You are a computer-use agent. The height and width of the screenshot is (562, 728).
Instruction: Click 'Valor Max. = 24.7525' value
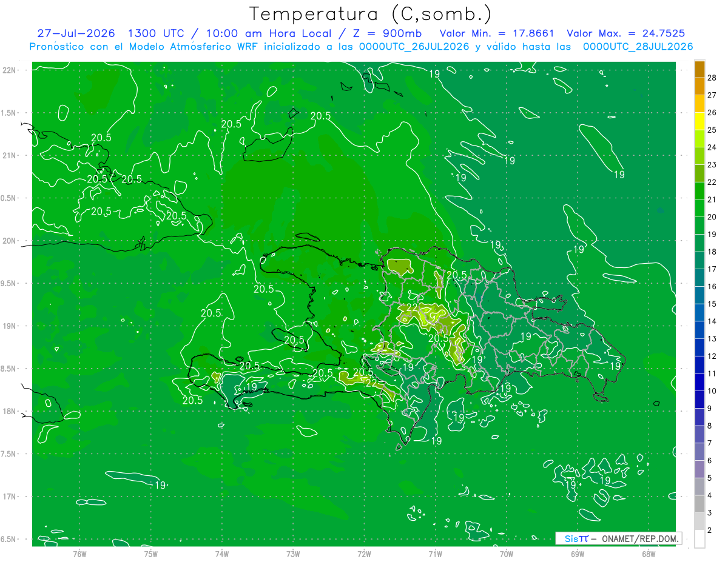(626, 33)
